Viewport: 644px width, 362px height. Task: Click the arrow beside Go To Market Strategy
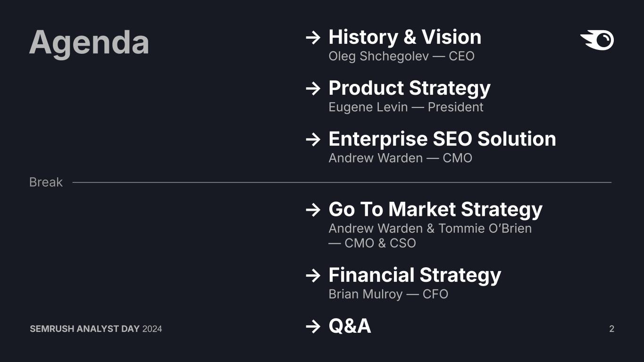(313, 210)
